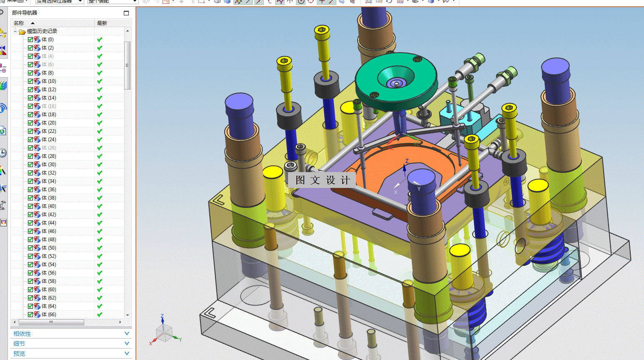Viewport: 644px width, 360px height.
Task: Uncheck the 体 (0) checkbox
Action: [x=30, y=40]
